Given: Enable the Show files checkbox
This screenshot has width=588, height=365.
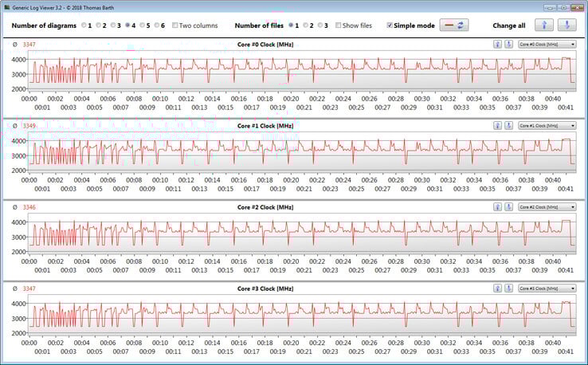Looking at the screenshot, I should [339, 26].
